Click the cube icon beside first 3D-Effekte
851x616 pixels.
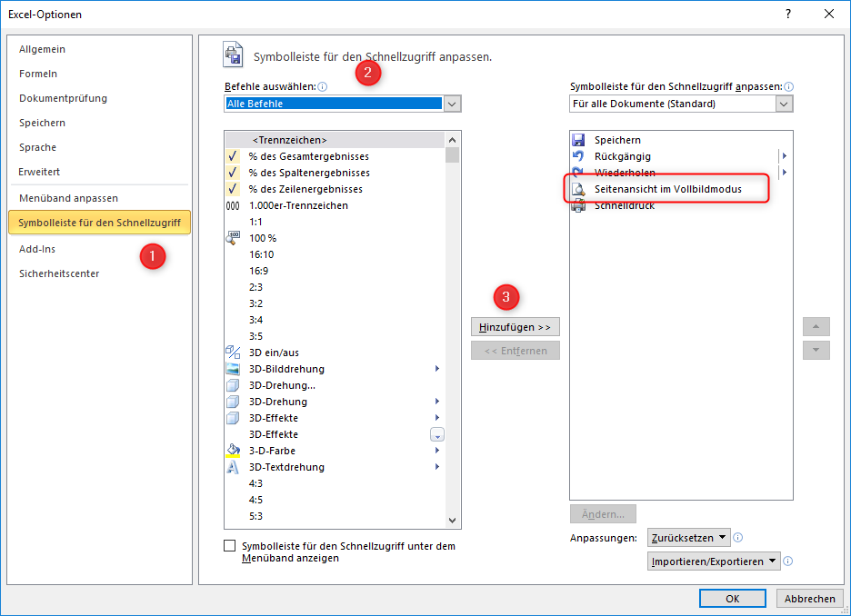tap(233, 418)
